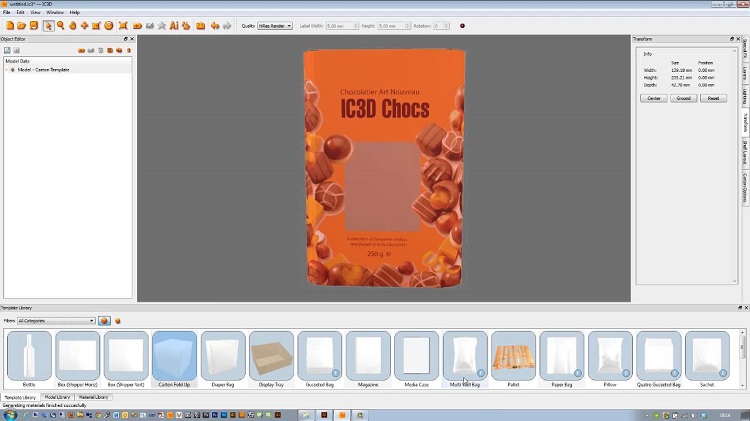750x421 pixels.
Task: Create a new document with the toolbar icon
Action: [x=10, y=26]
